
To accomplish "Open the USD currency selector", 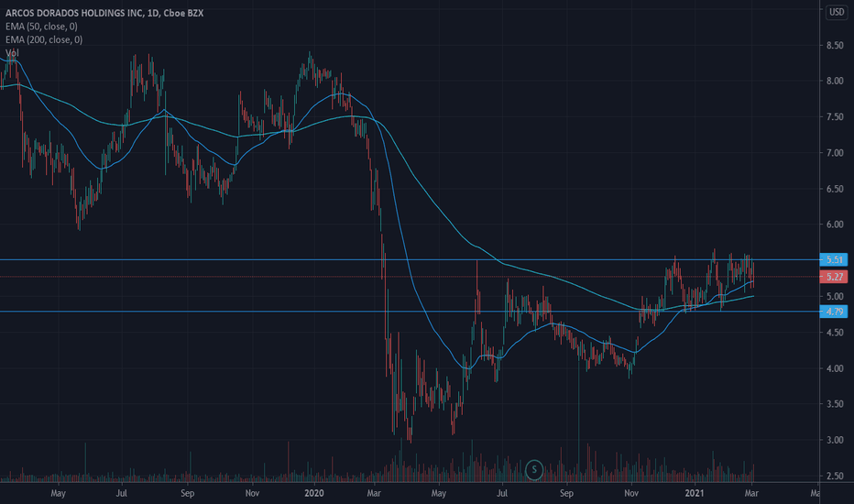I will pos(837,12).
